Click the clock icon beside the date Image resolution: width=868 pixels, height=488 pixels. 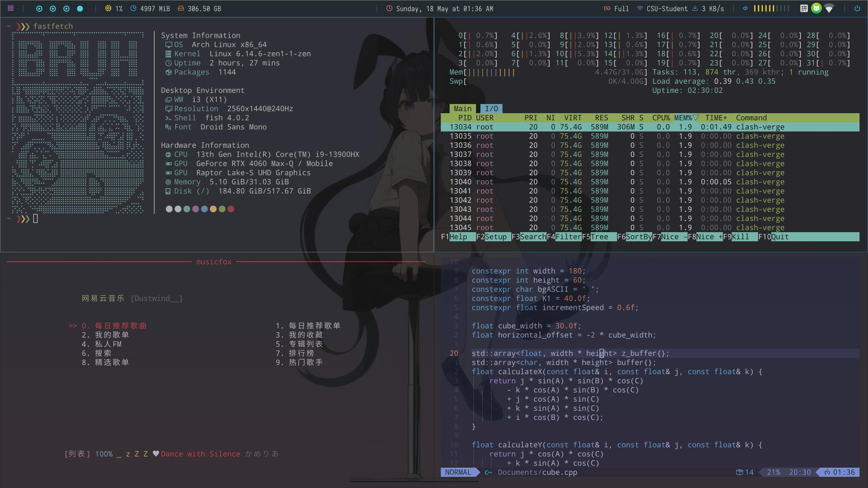[389, 8]
